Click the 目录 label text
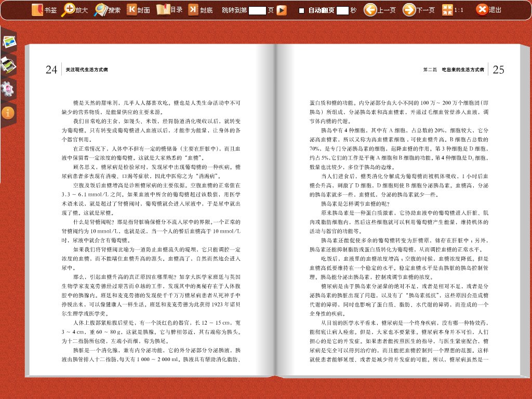Screen dimensions: 532x399 click(177, 10)
